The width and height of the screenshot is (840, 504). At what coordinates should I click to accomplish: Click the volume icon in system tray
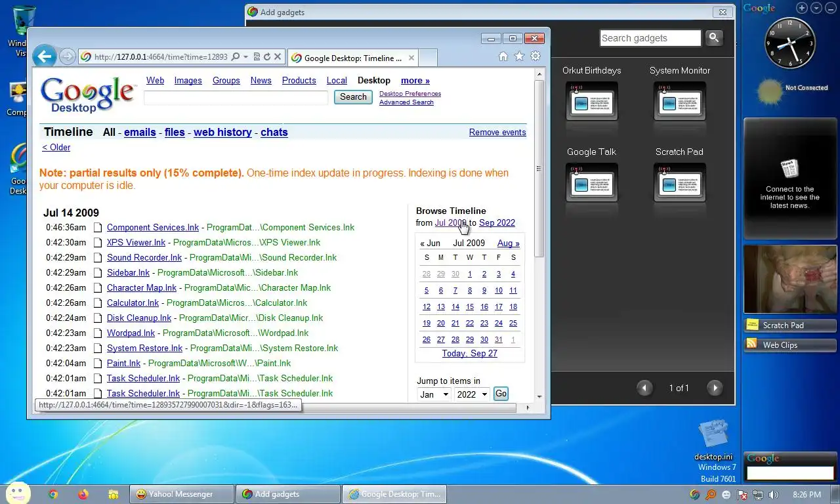[x=773, y=495]
